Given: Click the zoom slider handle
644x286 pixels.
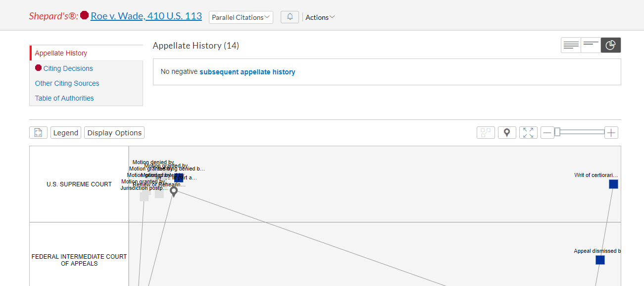Looking at the screenshot, I should coord(557,132).
